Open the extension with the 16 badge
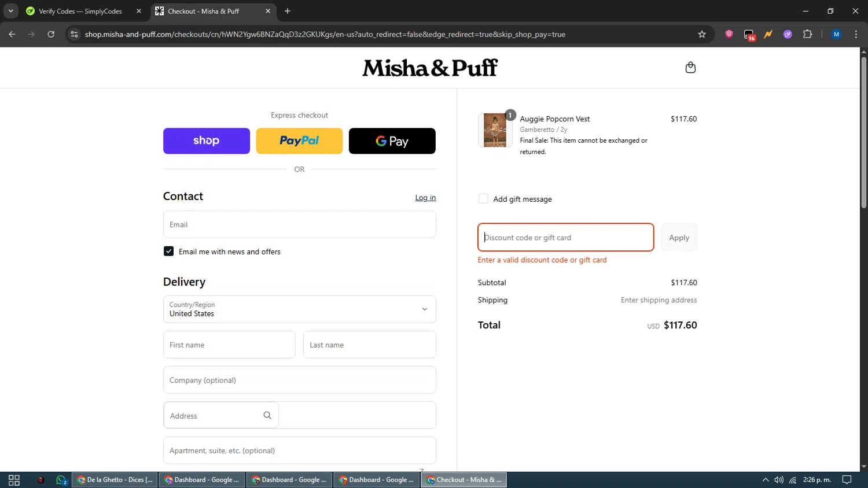This screenshot has width=868, height=488. pos(749,35)
